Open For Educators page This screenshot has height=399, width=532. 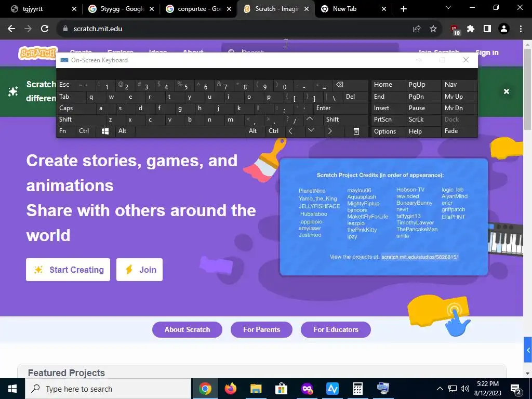336,329
